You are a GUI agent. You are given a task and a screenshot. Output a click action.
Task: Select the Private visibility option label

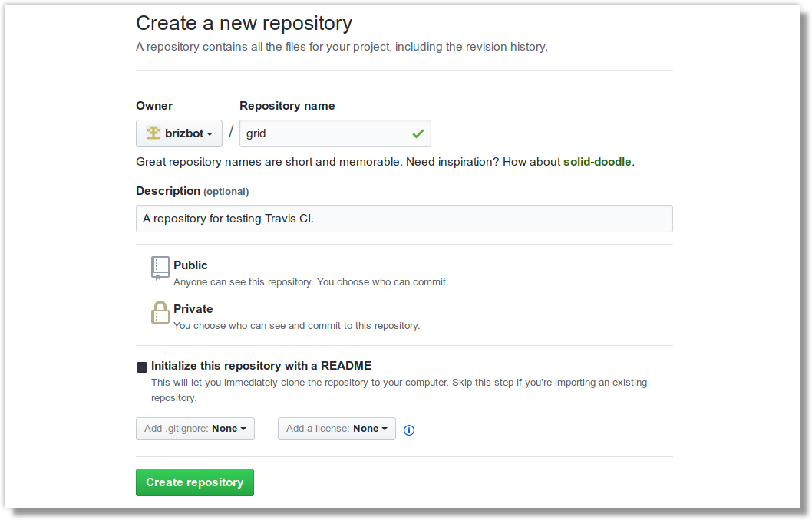(193, 309)
